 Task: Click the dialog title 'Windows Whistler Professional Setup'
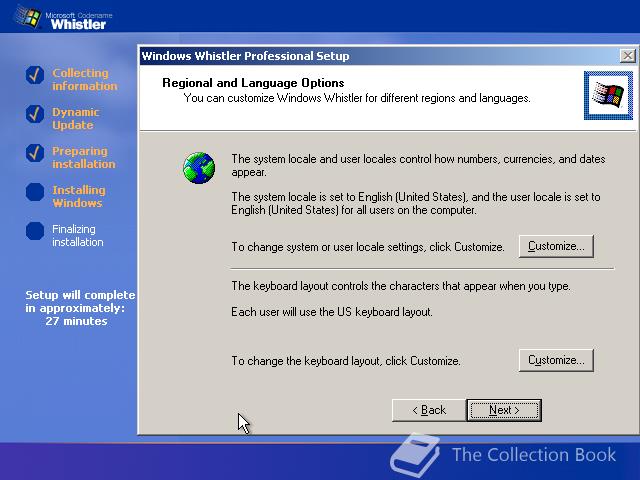click(x=245, y=56)
